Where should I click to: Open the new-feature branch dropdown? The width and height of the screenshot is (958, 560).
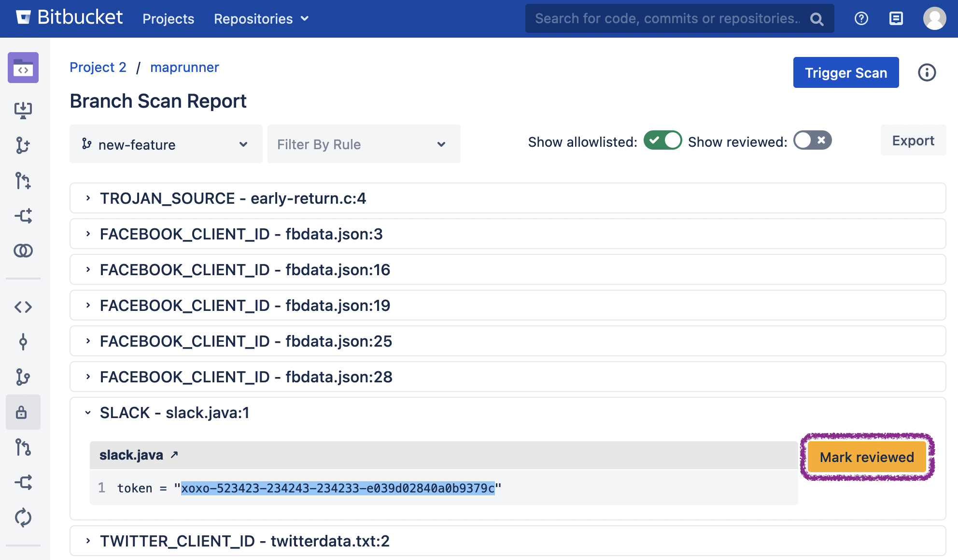pos(166,144)
